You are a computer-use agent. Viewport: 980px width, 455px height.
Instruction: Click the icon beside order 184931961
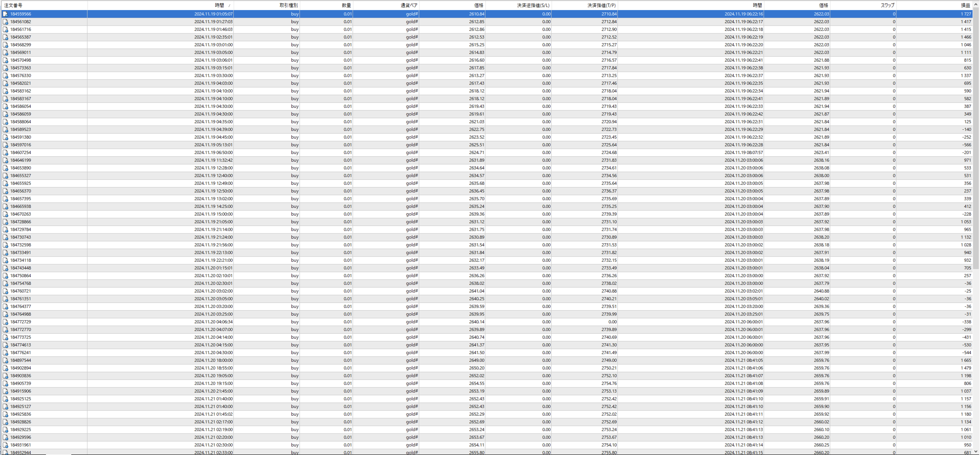[5, 445]
